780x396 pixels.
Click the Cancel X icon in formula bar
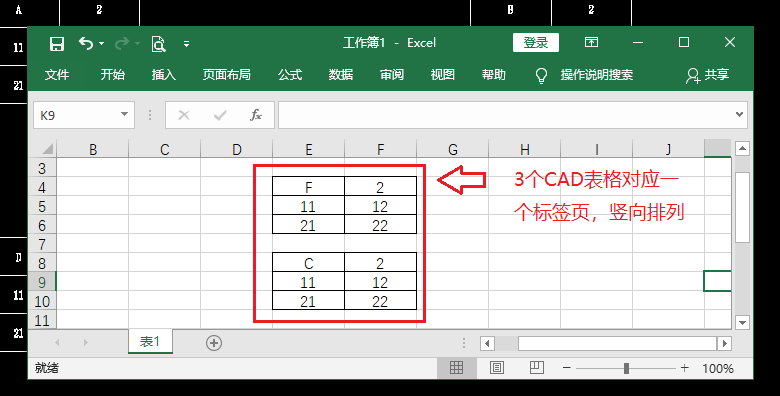pos(184,115)
